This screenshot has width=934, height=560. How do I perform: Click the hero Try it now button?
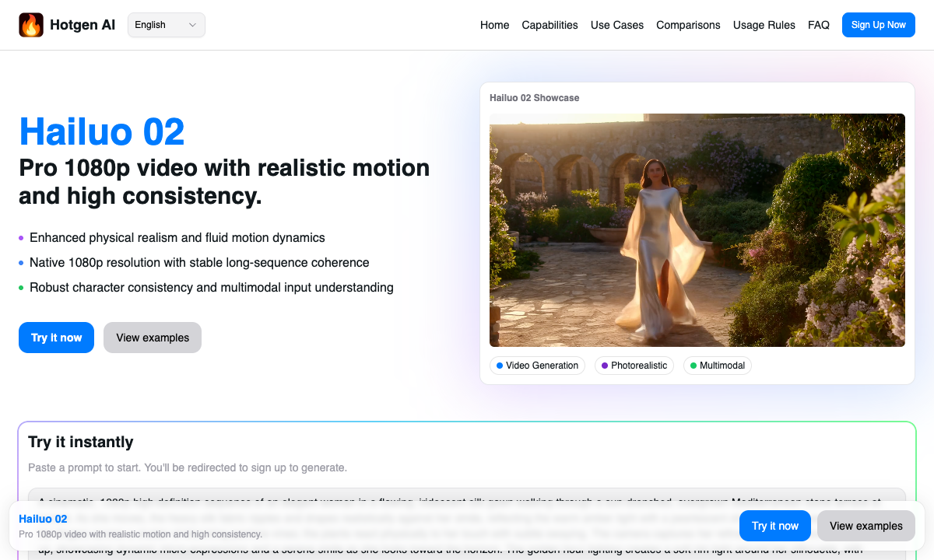[56, 338]
